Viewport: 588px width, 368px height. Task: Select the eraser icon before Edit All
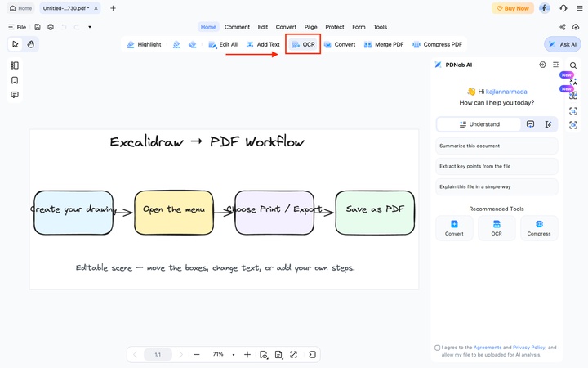[x=193, y=44]
